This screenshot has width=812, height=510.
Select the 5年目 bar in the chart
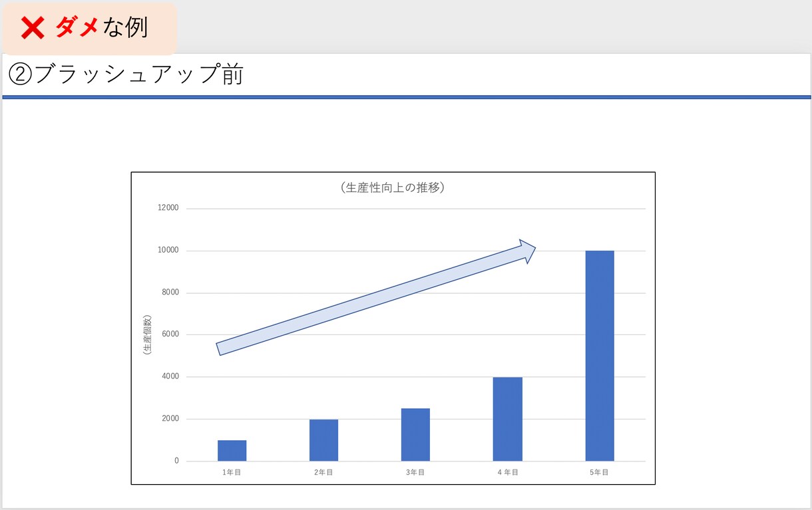tap(600, 356)
